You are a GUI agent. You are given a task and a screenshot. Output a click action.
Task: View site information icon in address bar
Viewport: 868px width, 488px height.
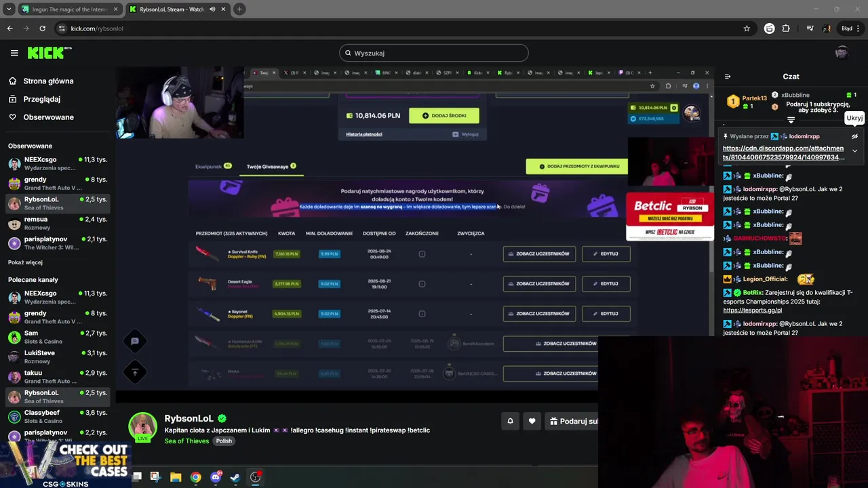tap(62, 28)
